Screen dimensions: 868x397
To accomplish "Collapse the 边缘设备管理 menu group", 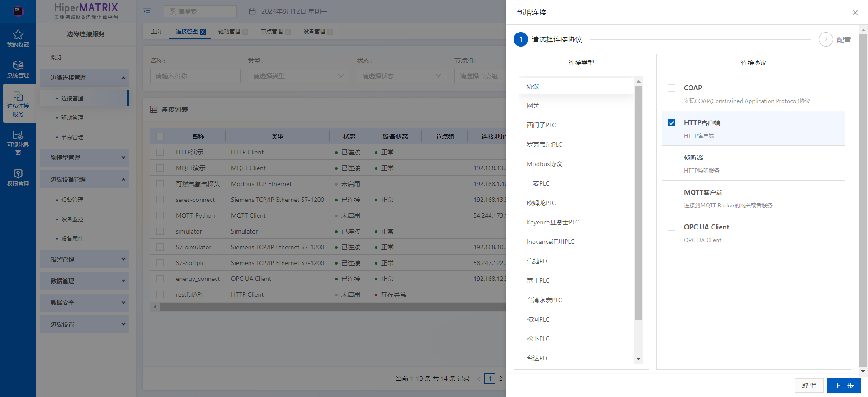I will tap(85, 179).
